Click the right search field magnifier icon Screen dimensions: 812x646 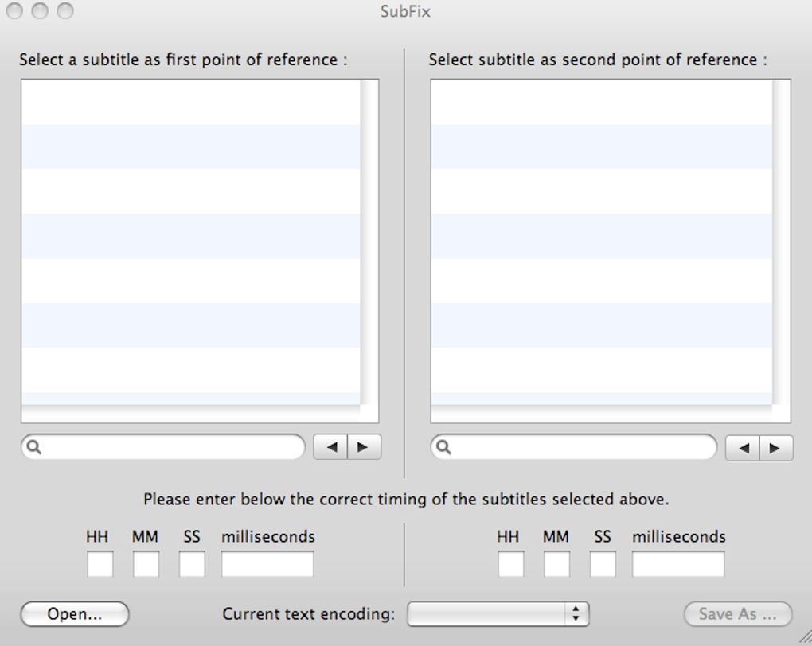(x=443, y=447)
